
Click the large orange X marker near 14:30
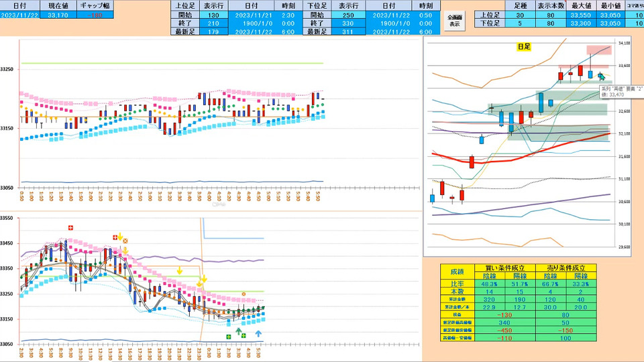point(125,241)
